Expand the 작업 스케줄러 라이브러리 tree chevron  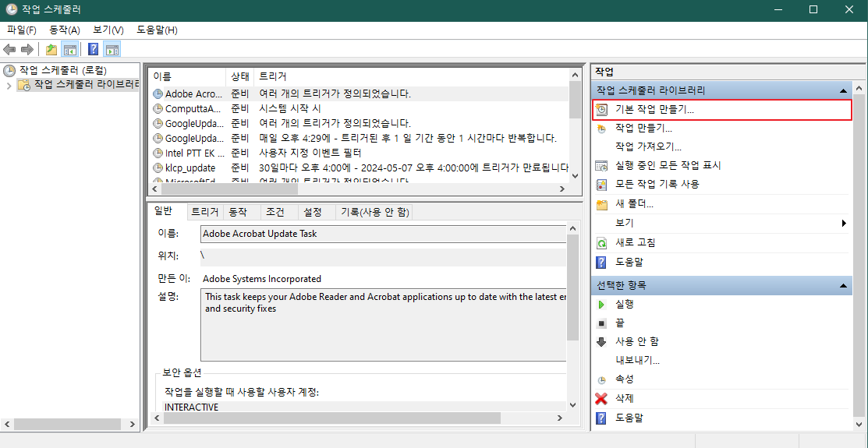pyautogui.click(x=9, y=85)
